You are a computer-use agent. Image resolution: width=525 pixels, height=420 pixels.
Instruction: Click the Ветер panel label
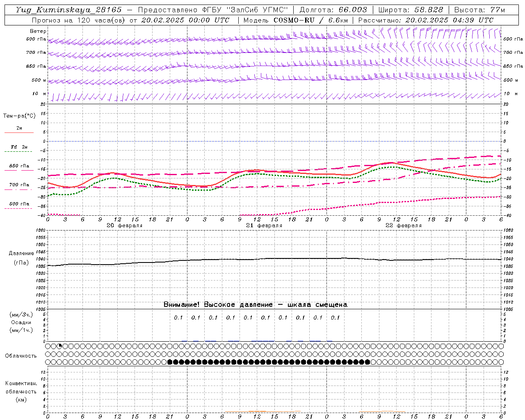coord(38,31)
